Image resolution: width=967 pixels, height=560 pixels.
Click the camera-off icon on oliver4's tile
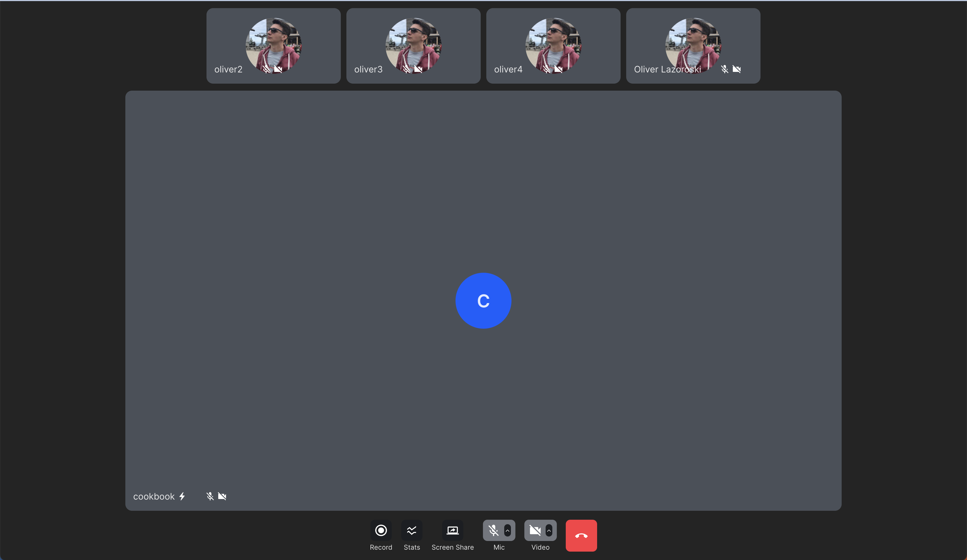pos(558,69)
